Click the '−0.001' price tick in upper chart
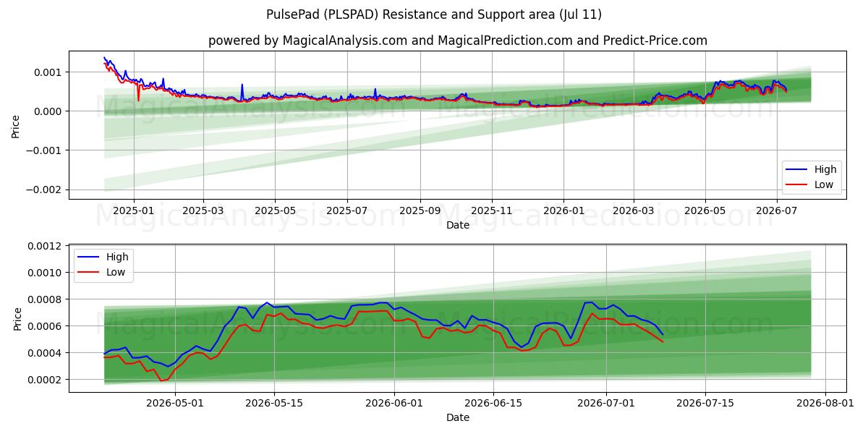The height and width of the screenshot is (434, 868). tap(46, 150)
